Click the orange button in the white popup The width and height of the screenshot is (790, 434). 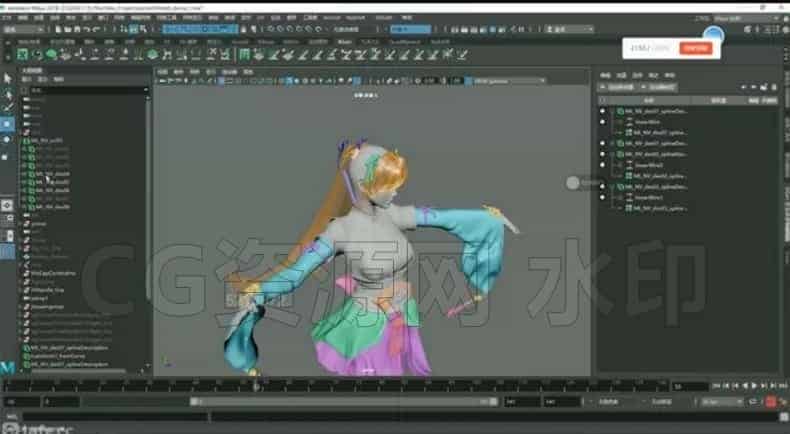[695, 48]
